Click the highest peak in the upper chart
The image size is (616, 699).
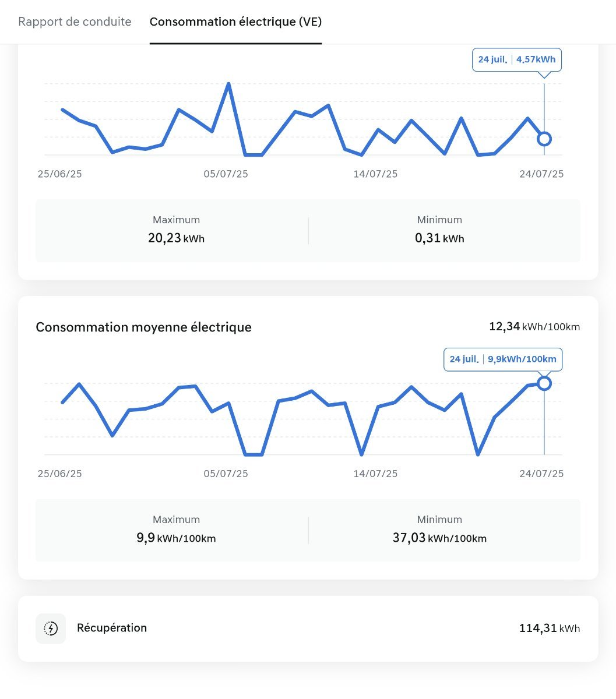(x=228, y=84)
